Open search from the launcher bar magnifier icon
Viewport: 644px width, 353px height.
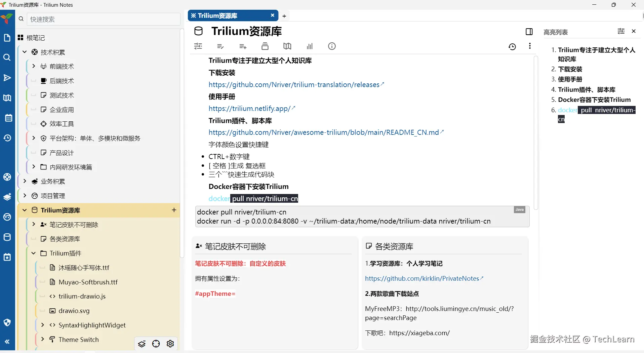coord(7,57)
